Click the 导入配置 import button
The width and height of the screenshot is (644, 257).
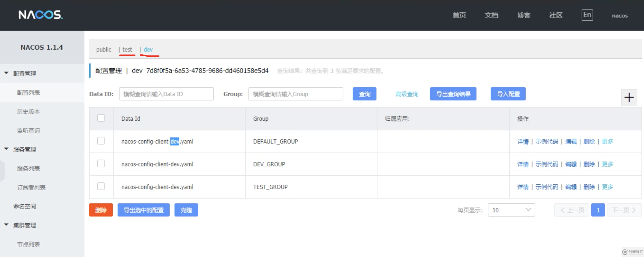coord(508,94)
